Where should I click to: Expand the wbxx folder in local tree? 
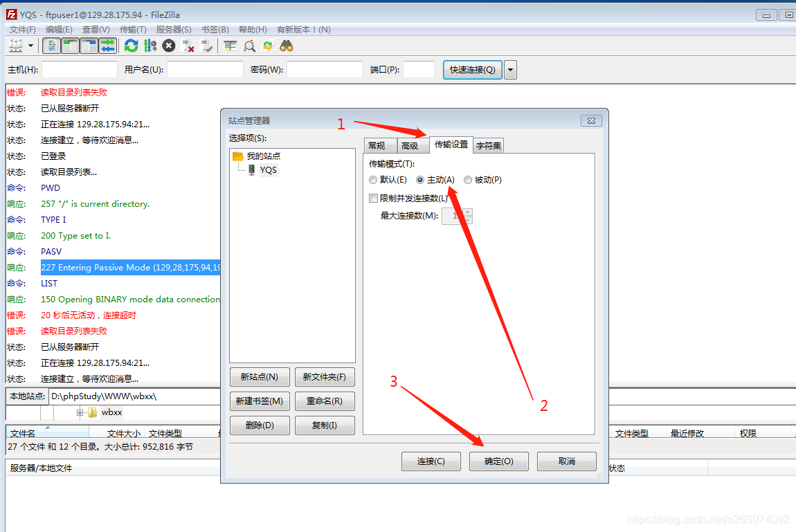(80, 412)
